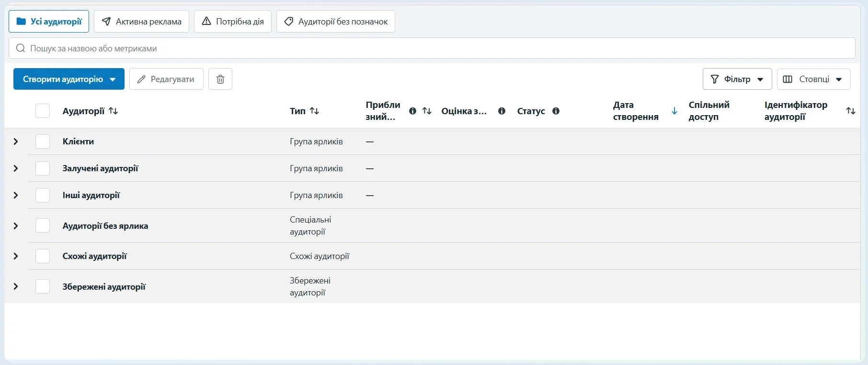Expand the Інші аудиторії group
This screenshot has height=365, width=868.
[x=16, y=195]
